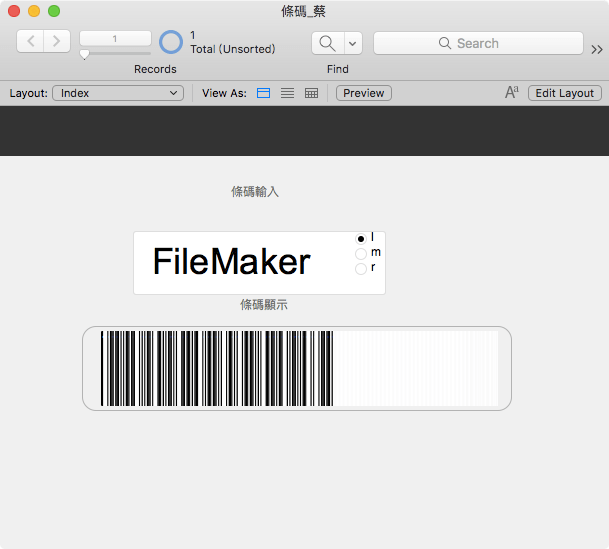The image size is (609, 549).
Task: Open the Layout Index dropdown
Action: coord(118,93)
